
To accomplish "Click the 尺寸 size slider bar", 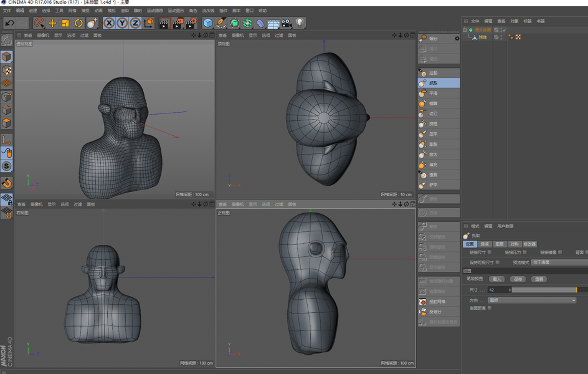I will pyautogui.click(x=544, y=290).
